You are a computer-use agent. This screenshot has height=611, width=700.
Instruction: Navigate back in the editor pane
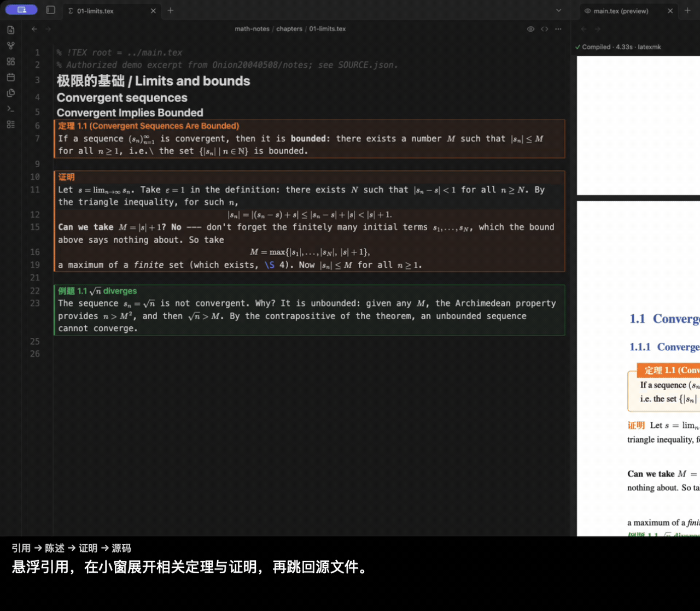pos(34,29)
